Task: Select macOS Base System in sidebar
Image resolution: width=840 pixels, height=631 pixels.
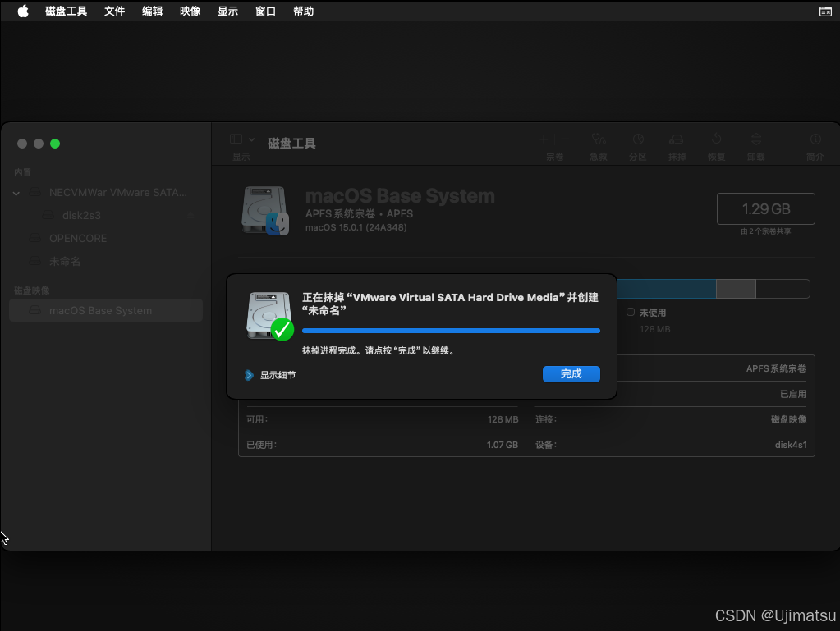Action: pyautogui.click(x=106, y=310)
